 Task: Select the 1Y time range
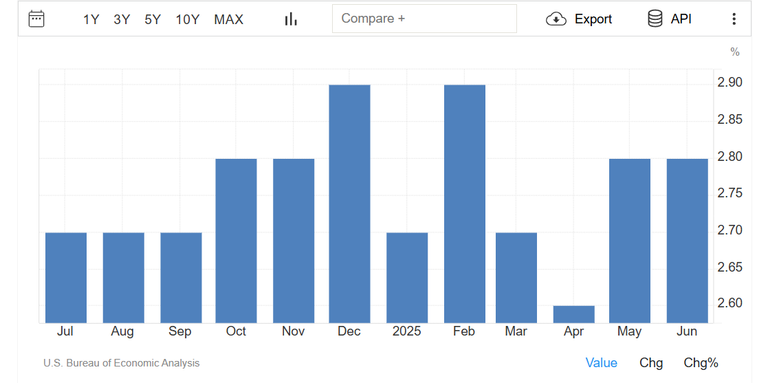[91, 20]
